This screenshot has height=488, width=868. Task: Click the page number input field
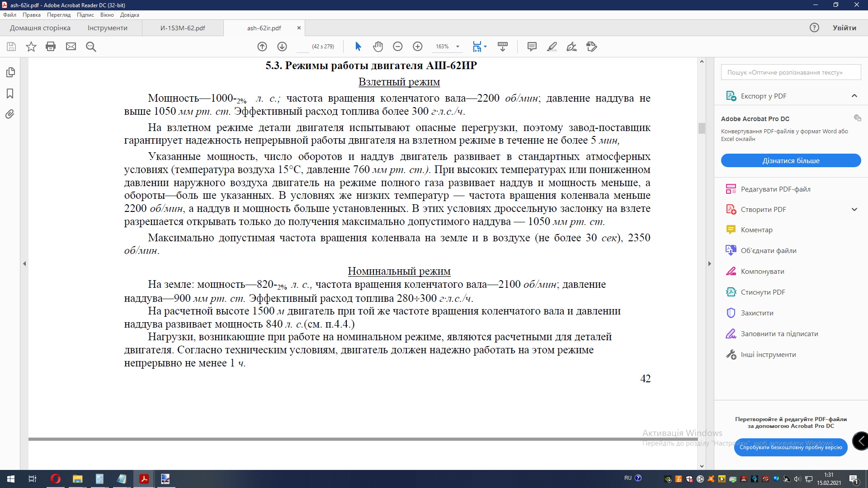click(303, 47)
